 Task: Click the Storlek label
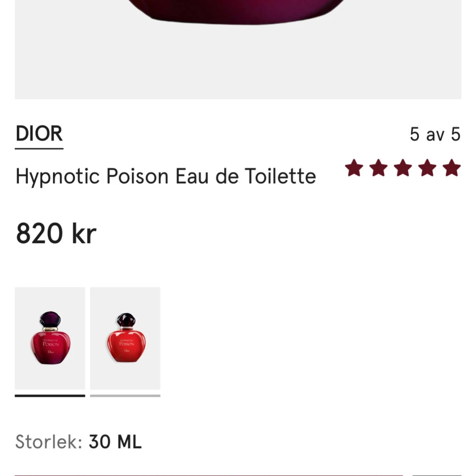click(49, 442)
